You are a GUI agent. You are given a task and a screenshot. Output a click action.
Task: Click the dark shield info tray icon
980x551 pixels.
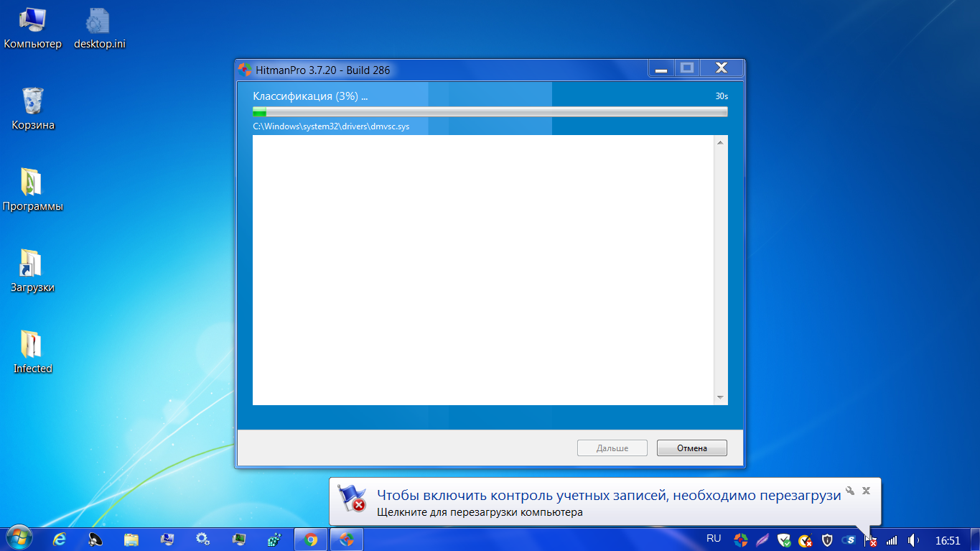tap(827, 540)
